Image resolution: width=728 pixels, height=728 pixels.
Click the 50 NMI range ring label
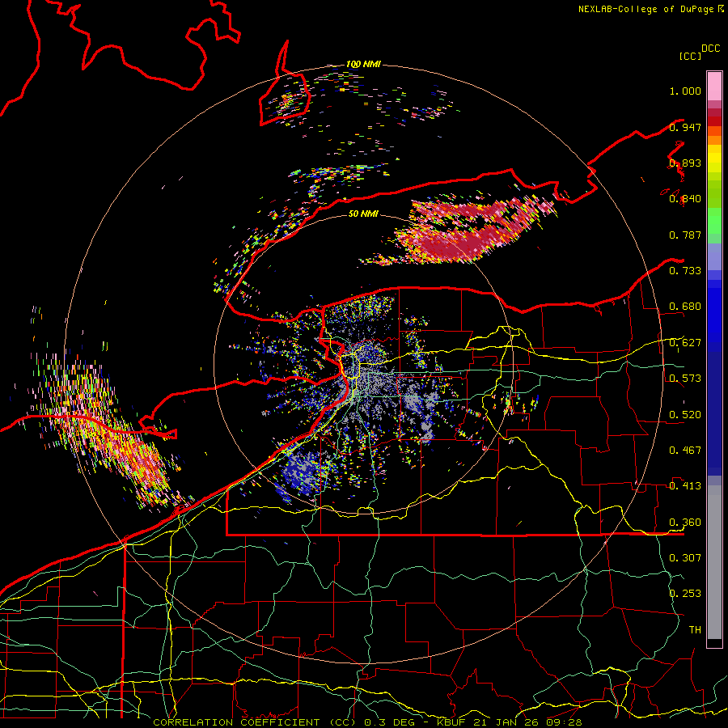pos(363,214)
